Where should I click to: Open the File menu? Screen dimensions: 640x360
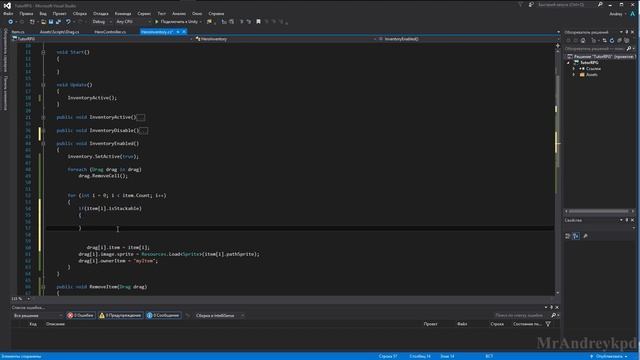coord(8,13)
